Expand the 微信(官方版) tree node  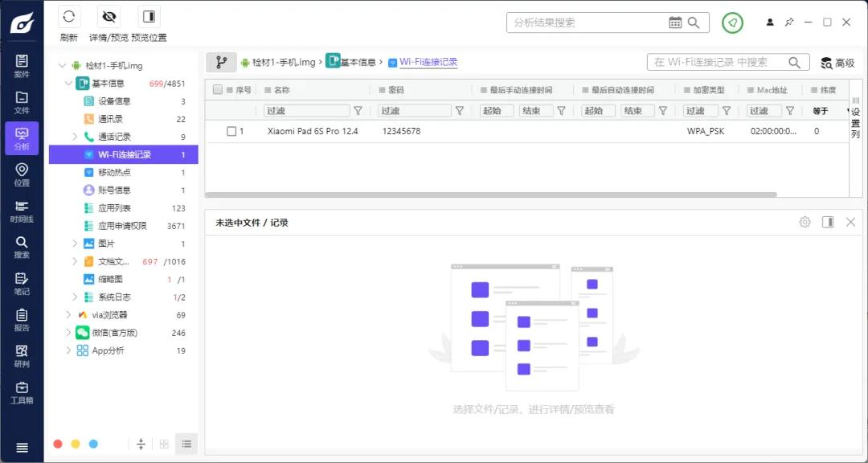pyautogui.click(x=68, y=333)
